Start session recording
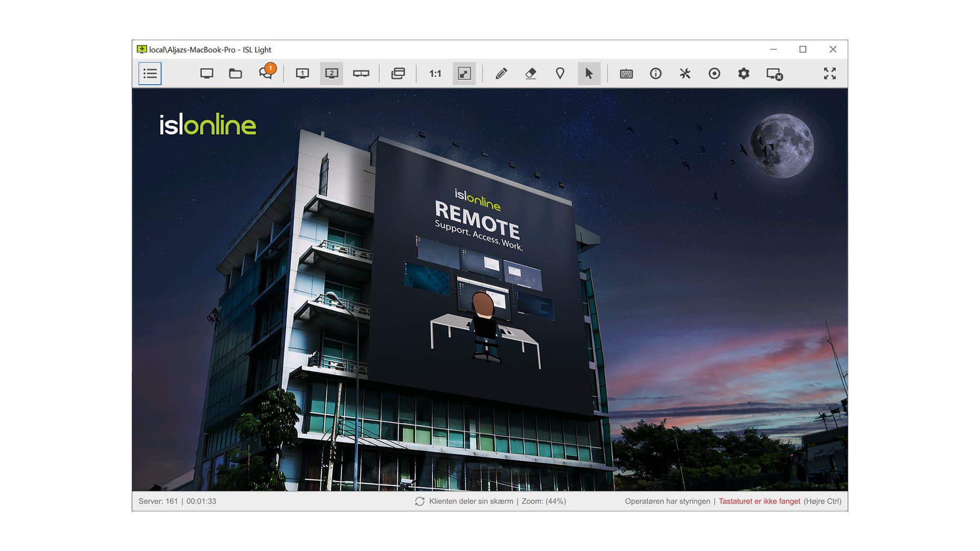This screenshot has width=980, height=551. [715, 73]
